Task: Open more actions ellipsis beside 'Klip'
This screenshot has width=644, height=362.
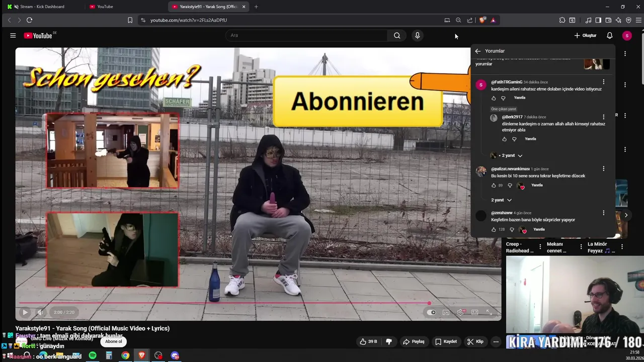Action: point(496,341)
